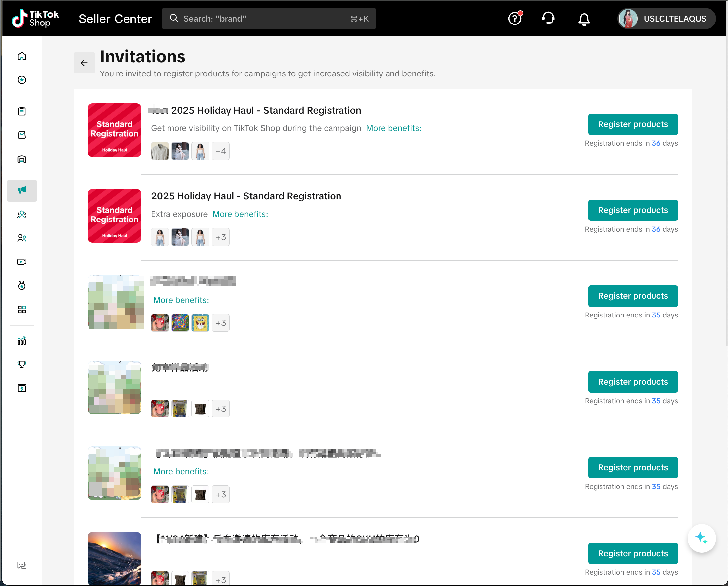Open the LIVE & video camera icon
Viewport: 728px width, 586px height.
(22, 262)
